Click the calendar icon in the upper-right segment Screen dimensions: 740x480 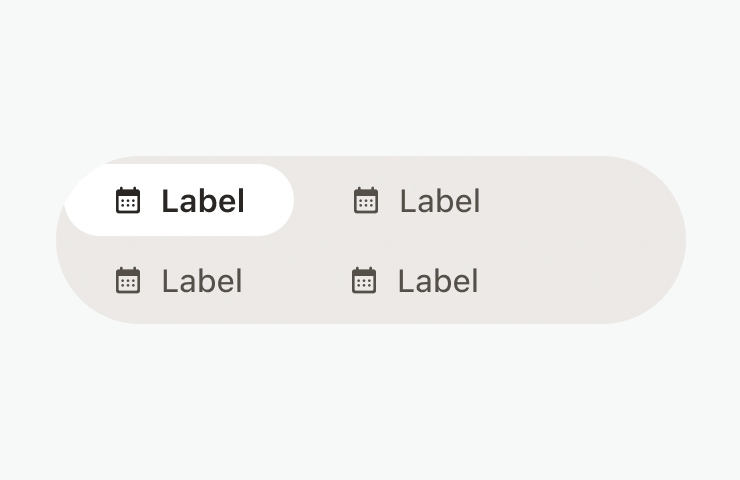click(366, 201)
